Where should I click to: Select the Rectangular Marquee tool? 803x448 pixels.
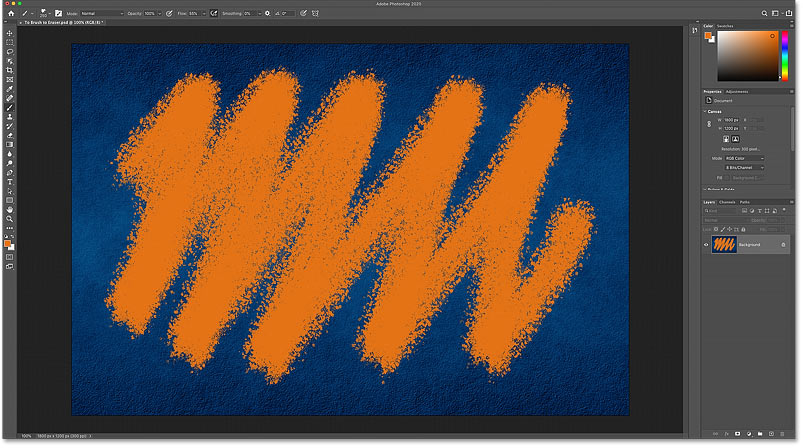[10, 42]
